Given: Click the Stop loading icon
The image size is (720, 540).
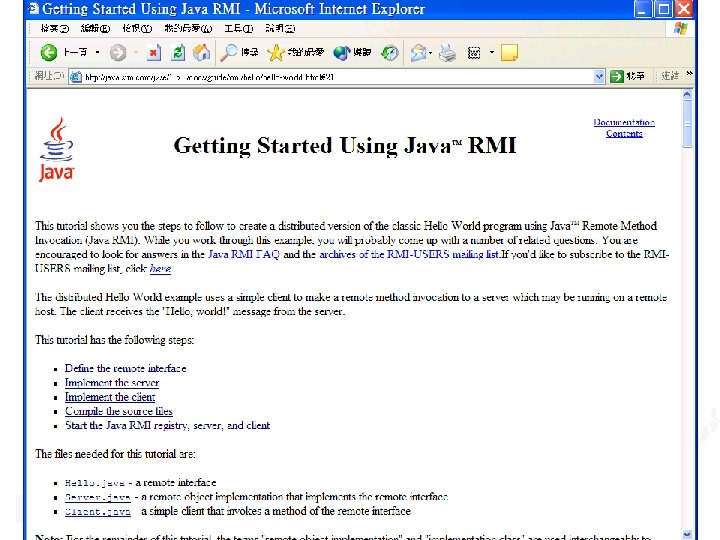Looking at the screenshot, I should [154, 53].
